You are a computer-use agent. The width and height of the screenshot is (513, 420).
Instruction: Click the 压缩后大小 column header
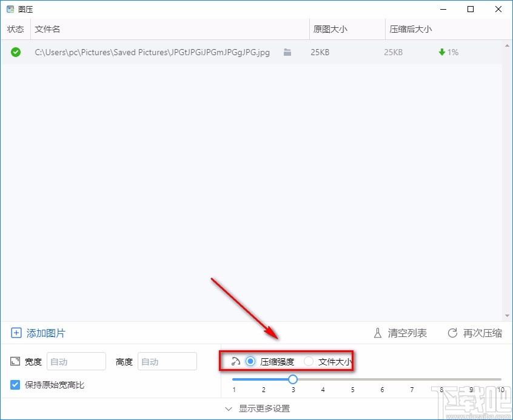click(409, 28)
